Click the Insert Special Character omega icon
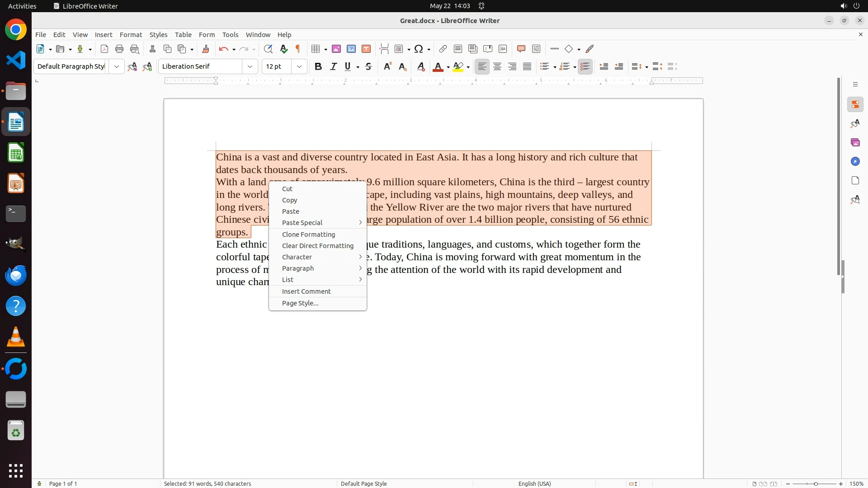Image resolution: width=868 pixels, height=488 pixels. point(419,49)
